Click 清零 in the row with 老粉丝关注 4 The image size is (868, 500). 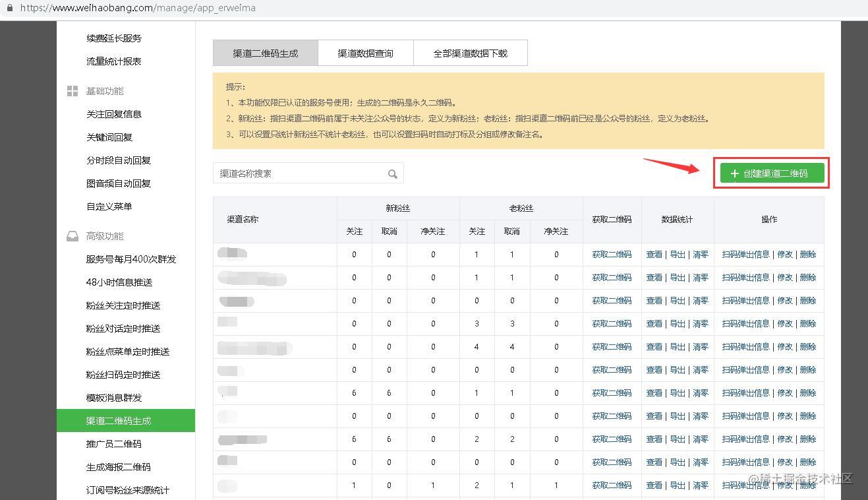point(701,347)
